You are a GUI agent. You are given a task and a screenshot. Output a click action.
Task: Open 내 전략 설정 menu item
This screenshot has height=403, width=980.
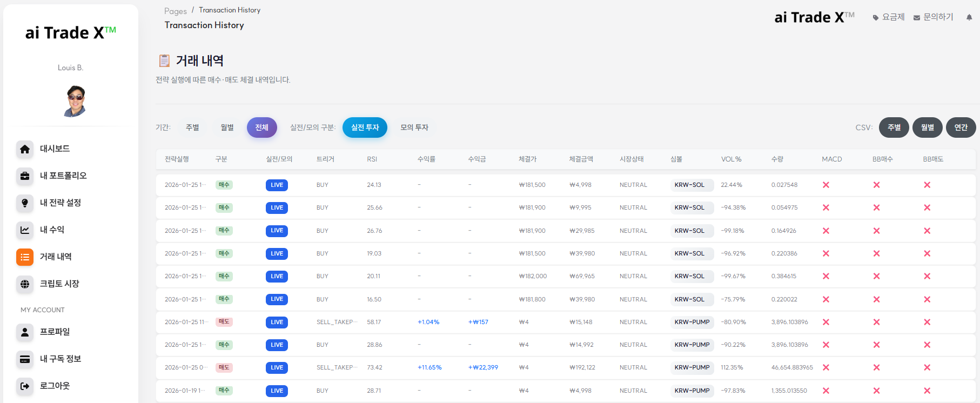61,203
